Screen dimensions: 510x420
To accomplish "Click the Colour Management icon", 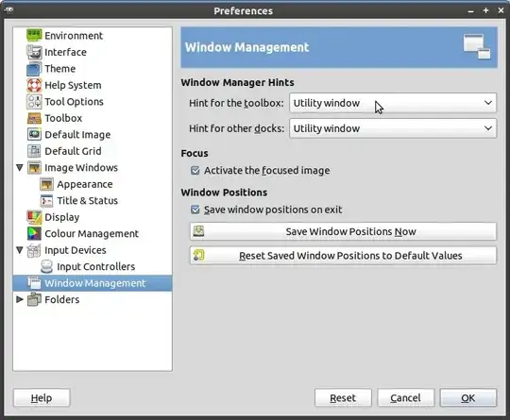I will pos(34,233).
